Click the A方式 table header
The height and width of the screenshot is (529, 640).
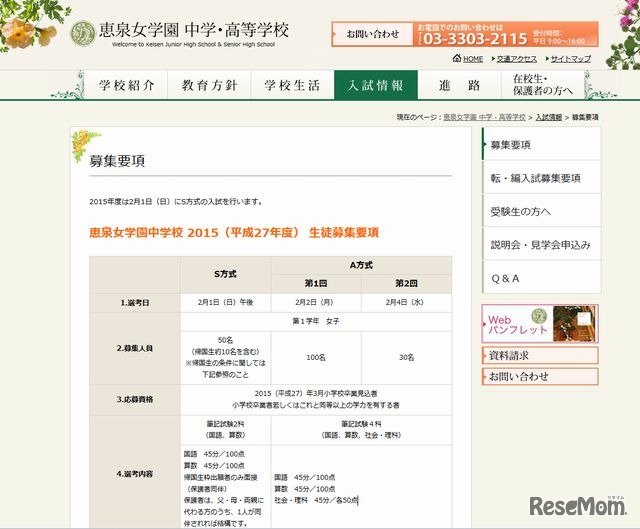coord(361,265)
